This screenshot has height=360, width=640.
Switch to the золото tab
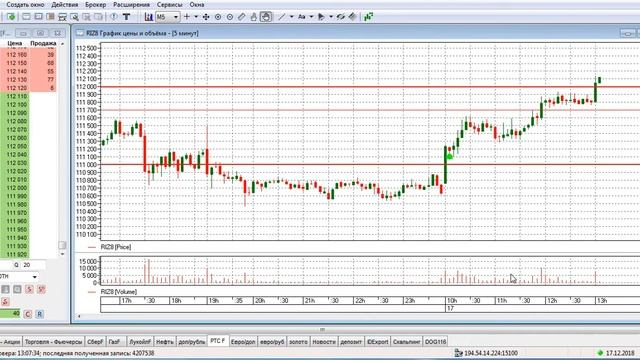pos(298,342)
